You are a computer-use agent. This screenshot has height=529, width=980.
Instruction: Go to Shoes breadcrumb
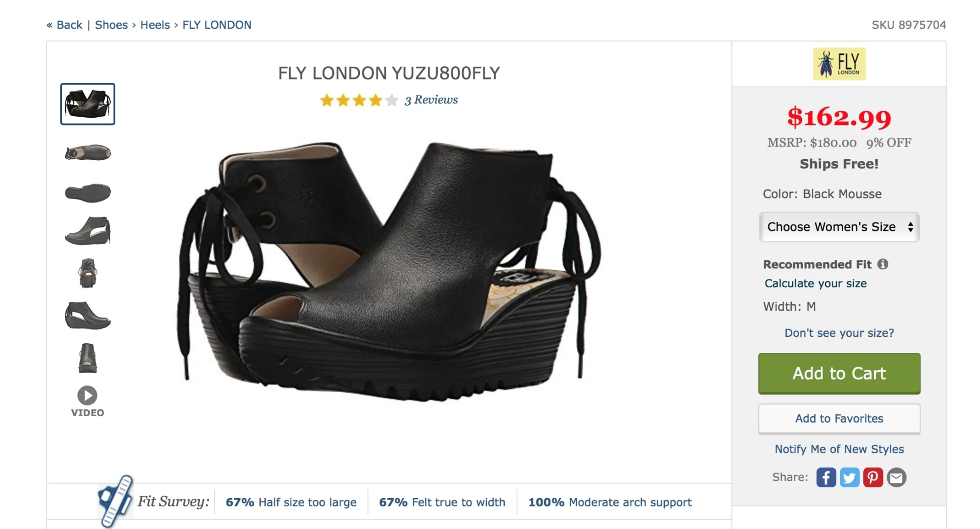111,25
